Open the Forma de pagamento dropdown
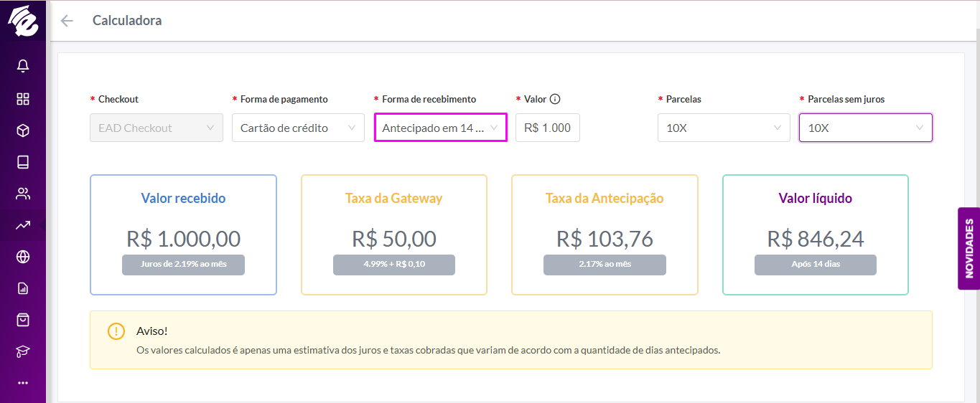This screenshot has height=403, width=980. click(x=298, y=128)
